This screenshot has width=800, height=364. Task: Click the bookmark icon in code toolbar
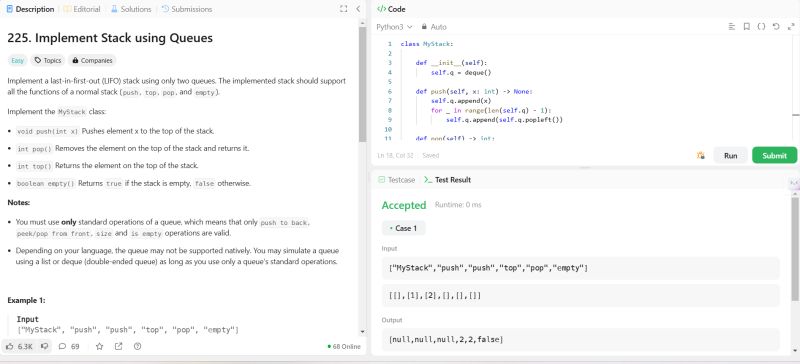[x=746, y=27]
